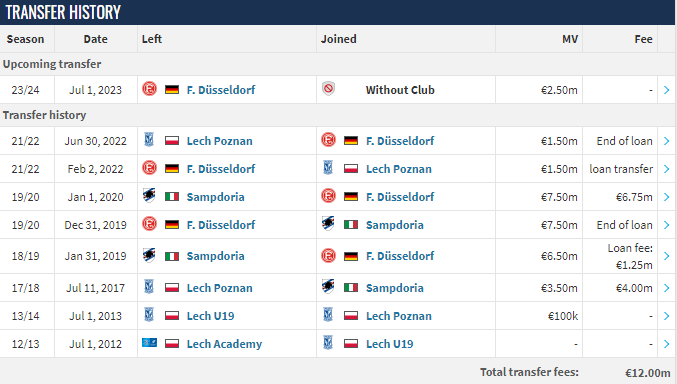Click the Fortuna Düsseldorf crest in the upcoming transfer row

coord(149,89)
